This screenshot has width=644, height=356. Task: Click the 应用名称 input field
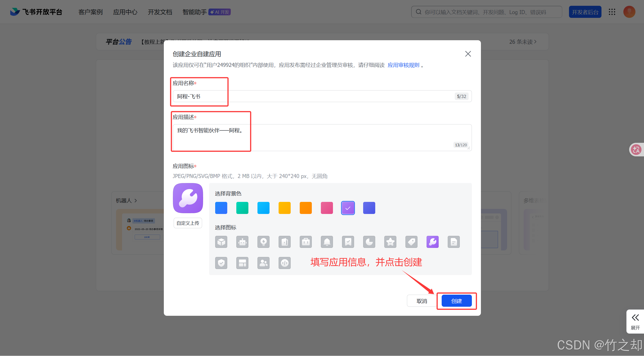click(x=315, y=96)
